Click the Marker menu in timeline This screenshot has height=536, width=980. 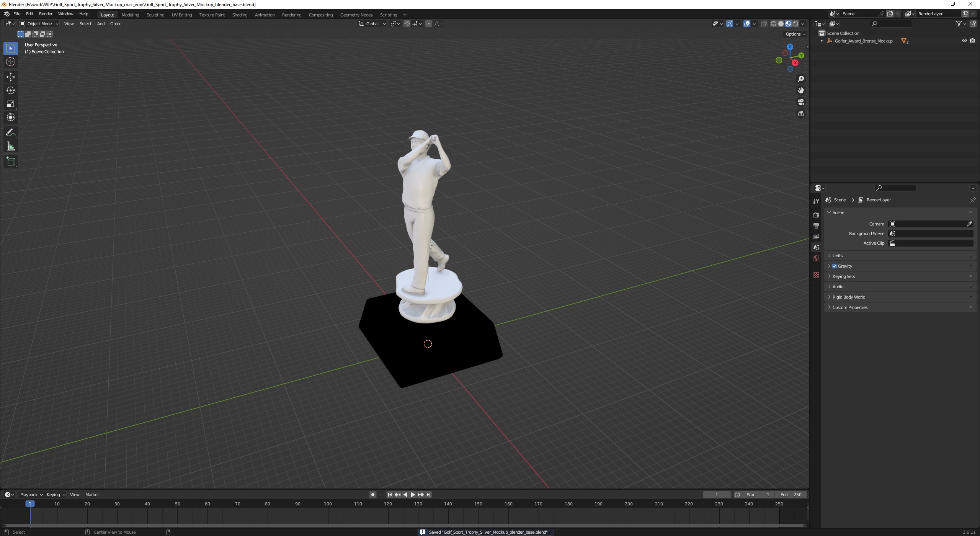(x=92, y=495)
